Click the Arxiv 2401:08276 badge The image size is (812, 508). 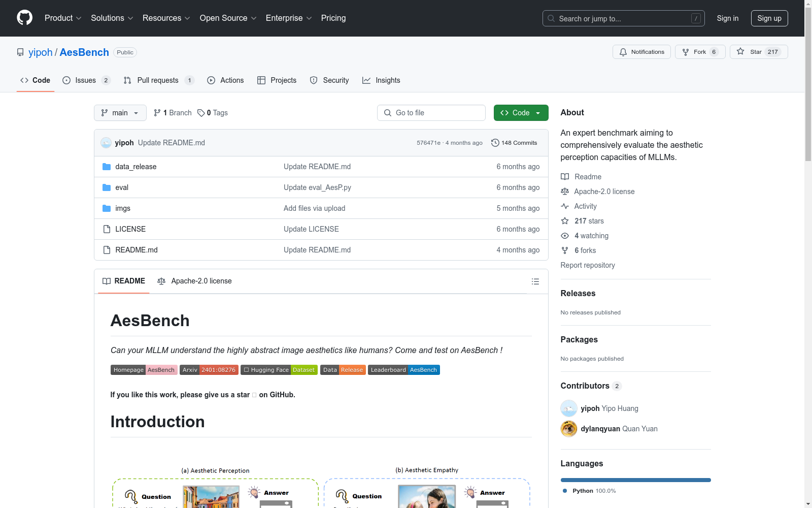click(209, 370)
